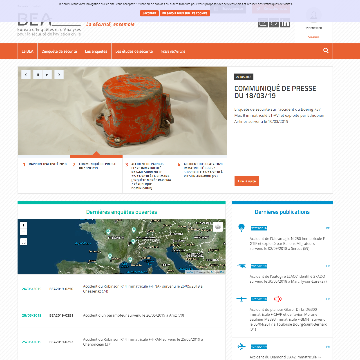Screen dimensions: 360x360
Task: Click the blue tag beside the helicopter icon
Action: point(259,266)
